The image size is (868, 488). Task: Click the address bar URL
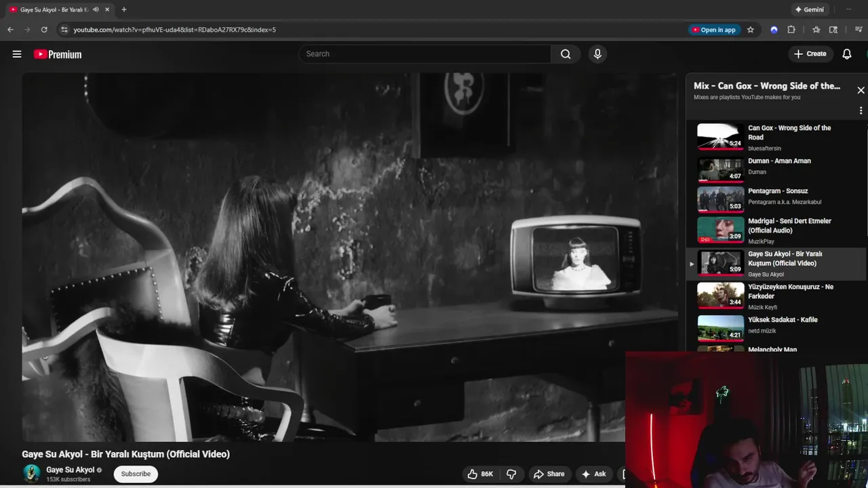pyautogui.click(x=174, y=30)
